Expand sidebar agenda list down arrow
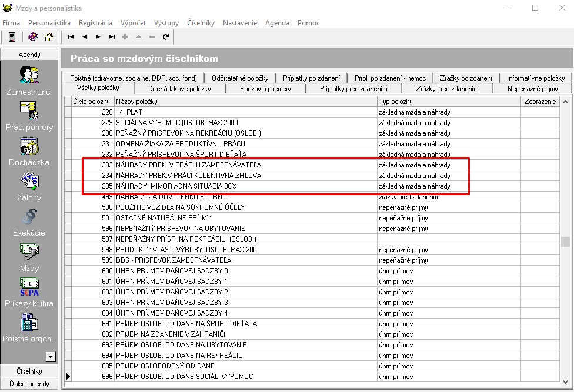The image size is (574, 392). [51, 357]
